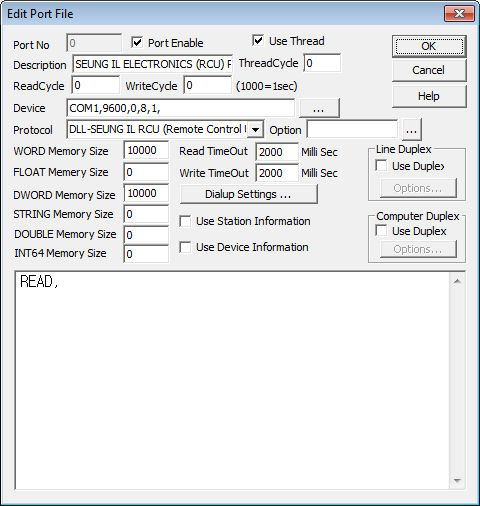480x506 pixels.
Task: Check Use Duplex under Computer Duplex
Action: click(x=381, y=230)
